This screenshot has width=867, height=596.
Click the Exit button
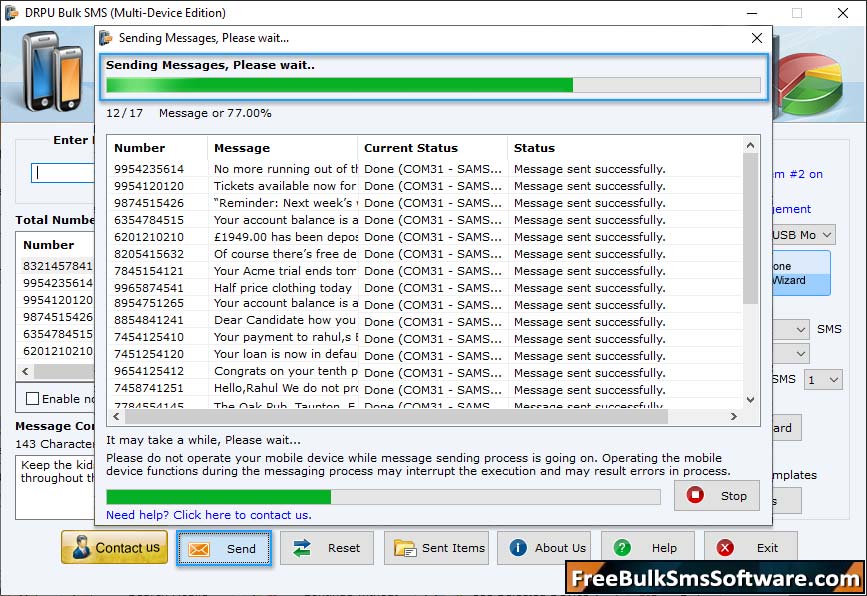pos(751,548)
